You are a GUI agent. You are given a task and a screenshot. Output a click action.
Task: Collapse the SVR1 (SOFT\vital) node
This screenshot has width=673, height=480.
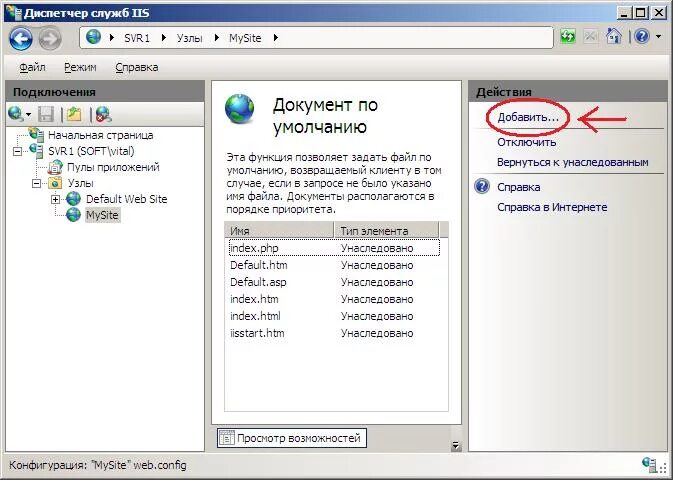[x=17, y=151]
